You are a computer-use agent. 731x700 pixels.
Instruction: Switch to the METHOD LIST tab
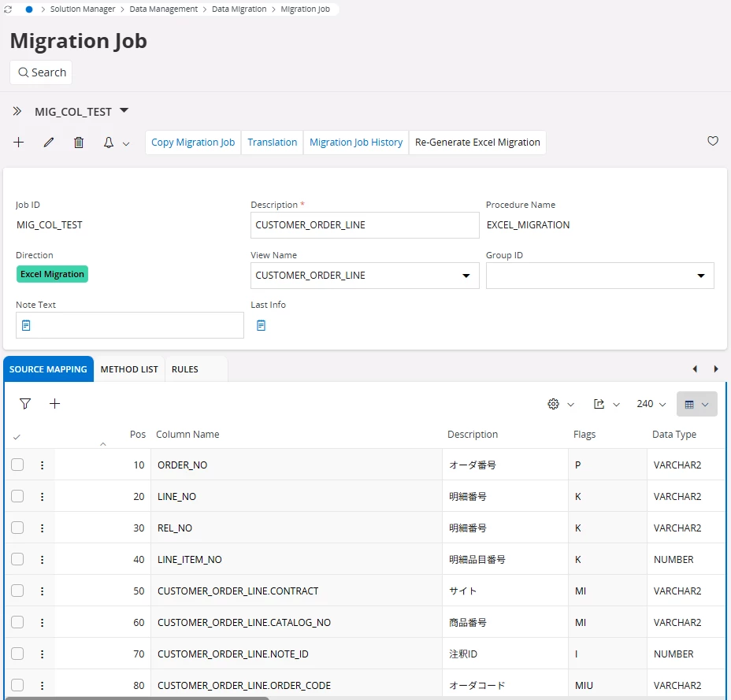[129, 369]
